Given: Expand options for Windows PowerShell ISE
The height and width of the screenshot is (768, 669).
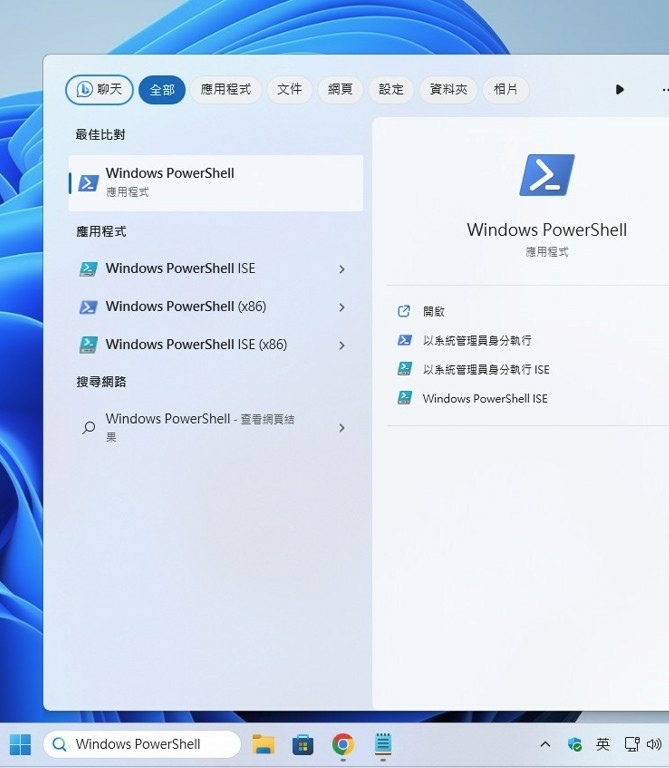Looking at the screenshot, I should click(342, 269).
